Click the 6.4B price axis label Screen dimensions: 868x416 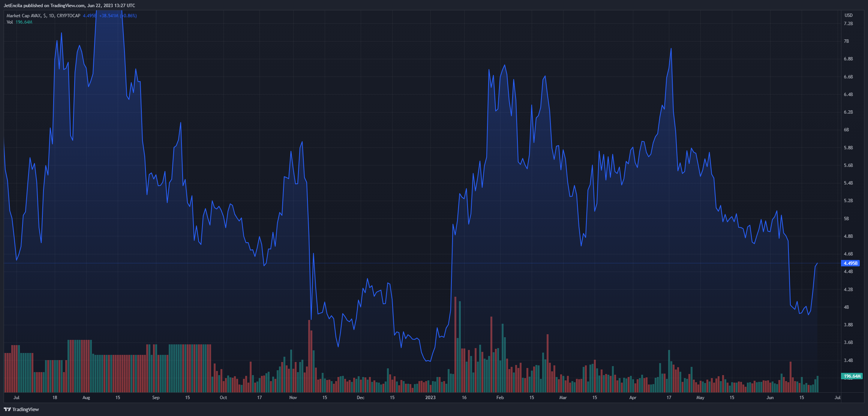[x=848, y=95]
